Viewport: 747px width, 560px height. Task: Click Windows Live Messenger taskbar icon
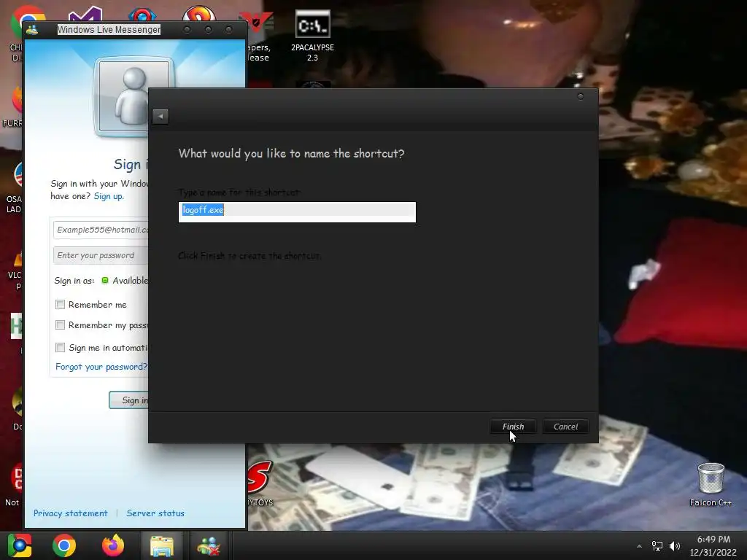[x=209, y=545]
